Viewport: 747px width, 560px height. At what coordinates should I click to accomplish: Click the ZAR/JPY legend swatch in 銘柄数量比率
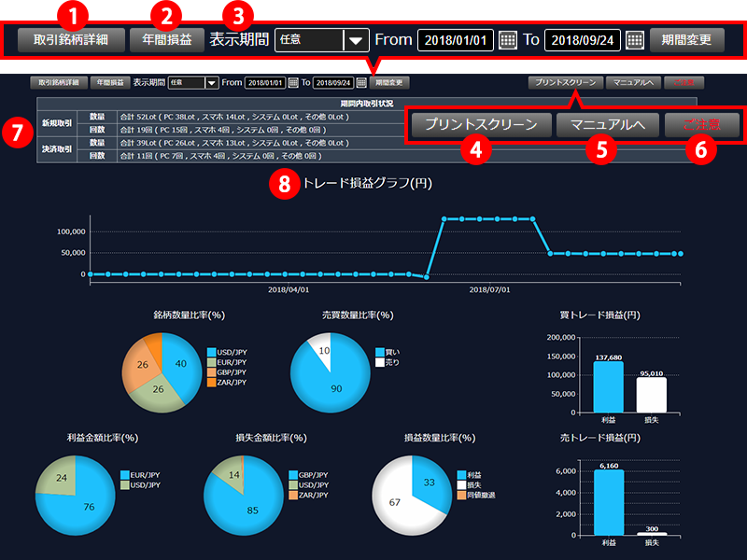(212, 383)
